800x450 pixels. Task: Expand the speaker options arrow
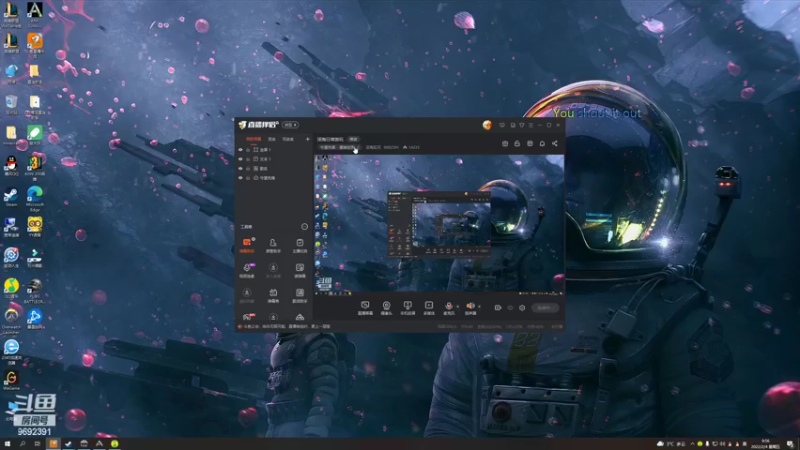click(x=479, y=307)
